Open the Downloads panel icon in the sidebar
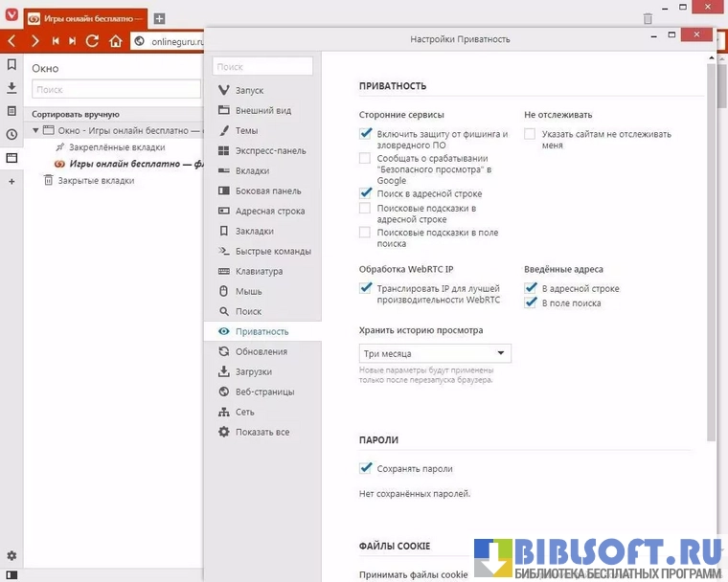Viewport: 728px width, 582px height. [11, 88]
